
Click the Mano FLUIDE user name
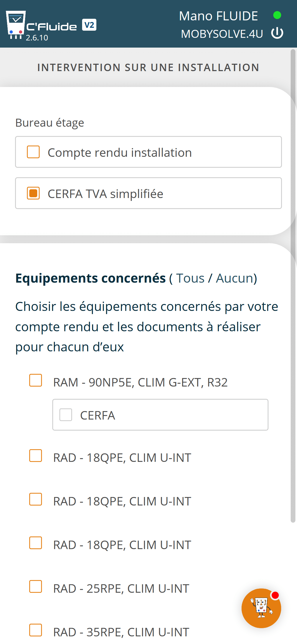pyautogui.click(x=218, y=16)
